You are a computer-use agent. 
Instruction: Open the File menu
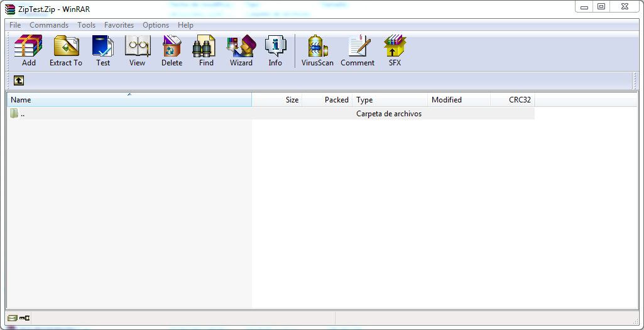15,25
